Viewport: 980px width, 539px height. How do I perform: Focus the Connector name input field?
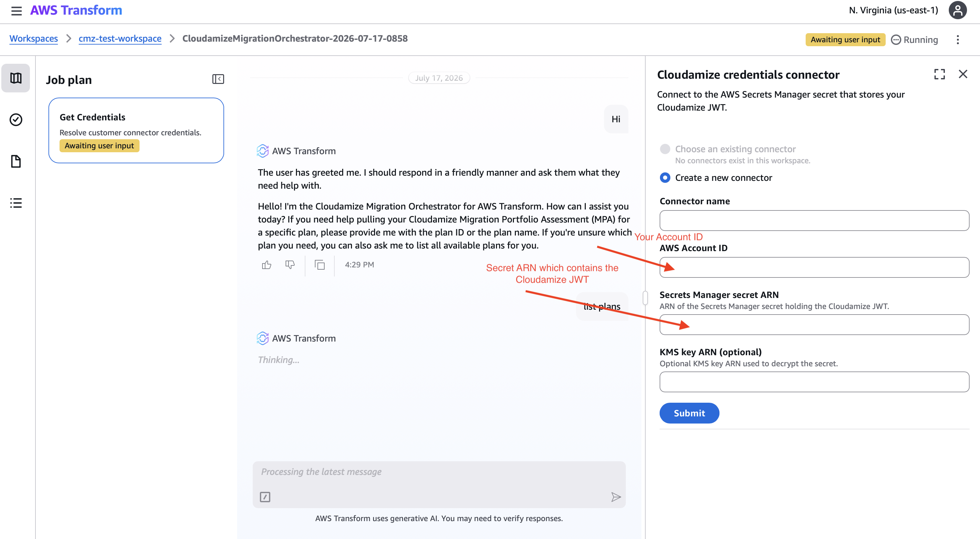click(x=814, y=221)
